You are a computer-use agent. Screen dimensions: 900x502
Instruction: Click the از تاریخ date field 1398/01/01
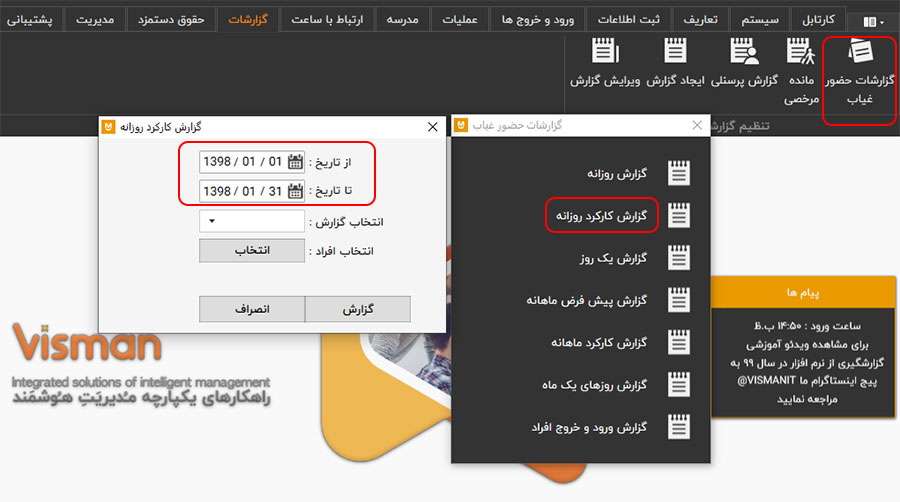click(251, 162)
